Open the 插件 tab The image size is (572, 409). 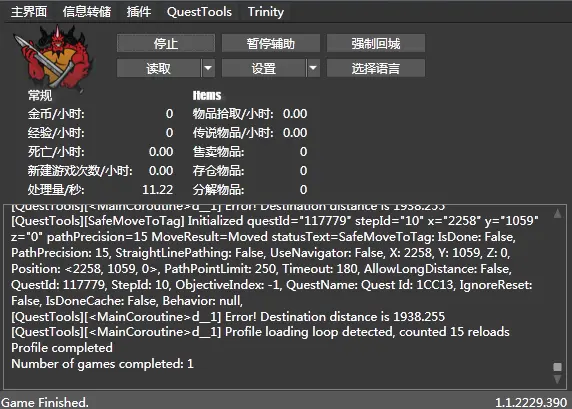click(139, 12)
